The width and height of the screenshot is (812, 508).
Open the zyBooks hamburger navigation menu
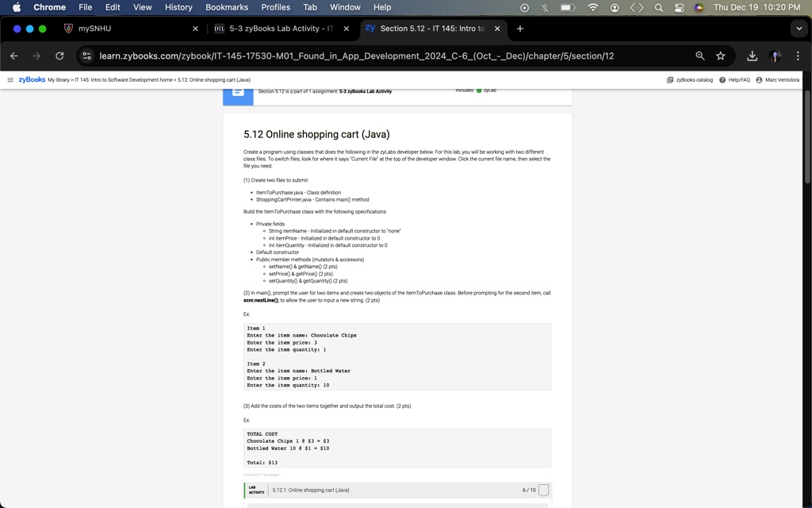(10, 79)
